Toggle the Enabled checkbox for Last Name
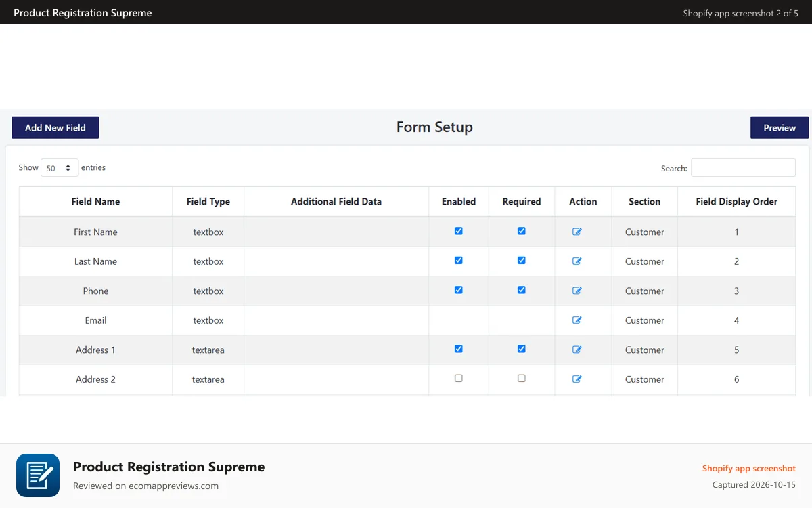Image resolution: width=812 pixels, height=508 pixels. point(459,260)
